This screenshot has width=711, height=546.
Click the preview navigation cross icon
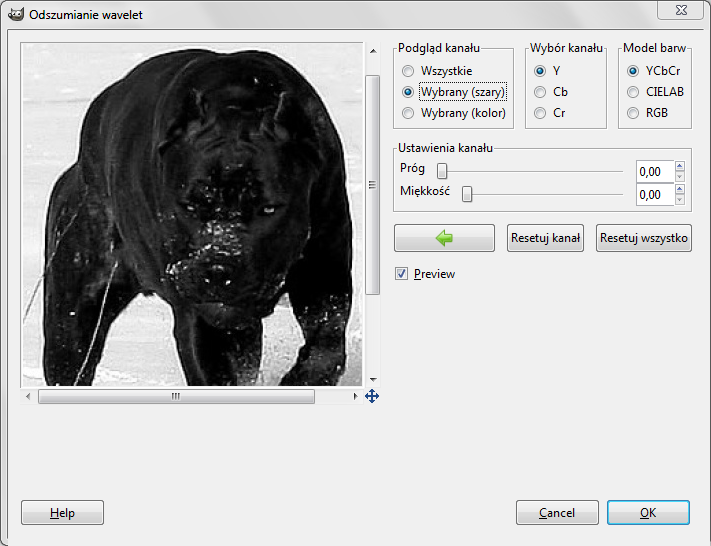tap(372, 397)
